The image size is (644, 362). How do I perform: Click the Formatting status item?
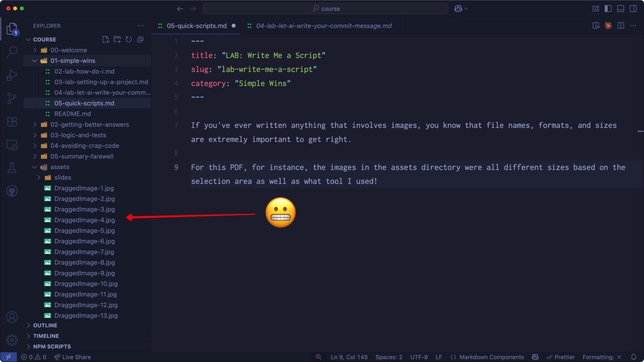tap(602, 357)
